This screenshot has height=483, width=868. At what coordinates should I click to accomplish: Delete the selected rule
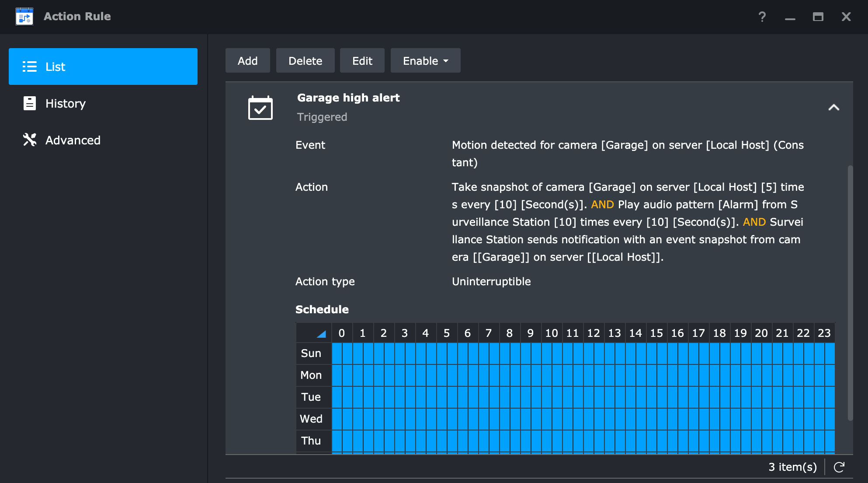coord(306,60)
